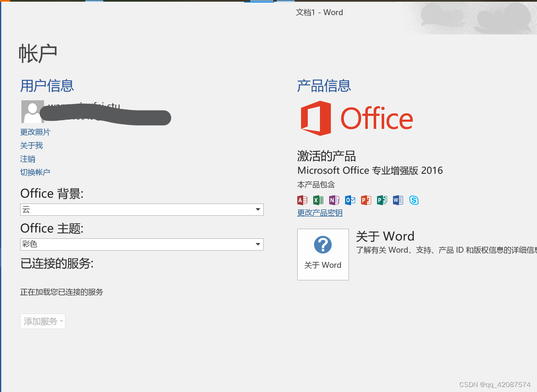Click the large Office logo
537x392 pixels.
pyautogui.click(x=357, y=118)
